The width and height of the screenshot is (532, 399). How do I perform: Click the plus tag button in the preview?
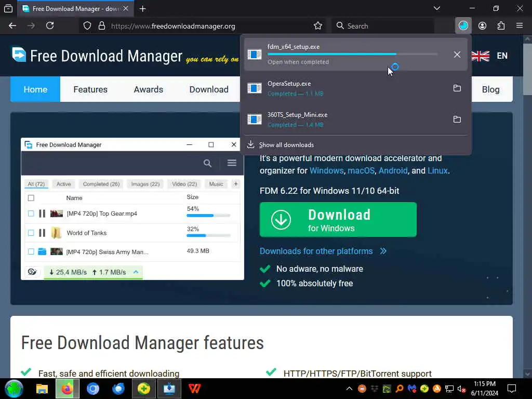pos(236,184)
